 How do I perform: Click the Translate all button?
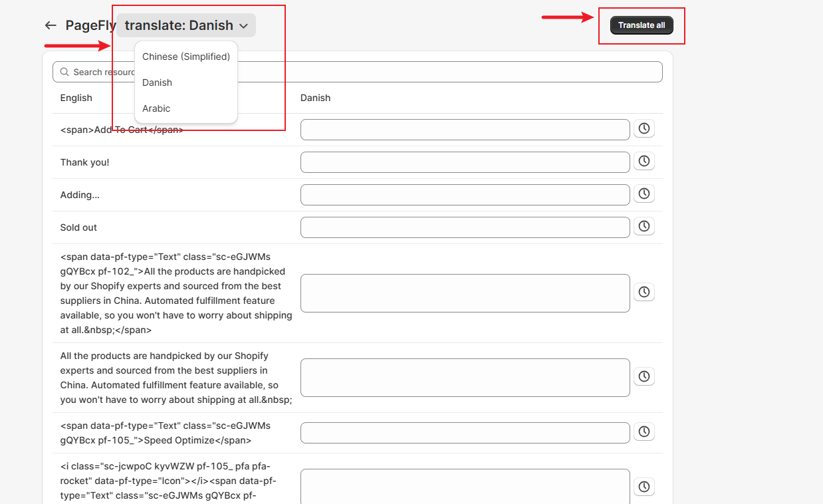642,25
